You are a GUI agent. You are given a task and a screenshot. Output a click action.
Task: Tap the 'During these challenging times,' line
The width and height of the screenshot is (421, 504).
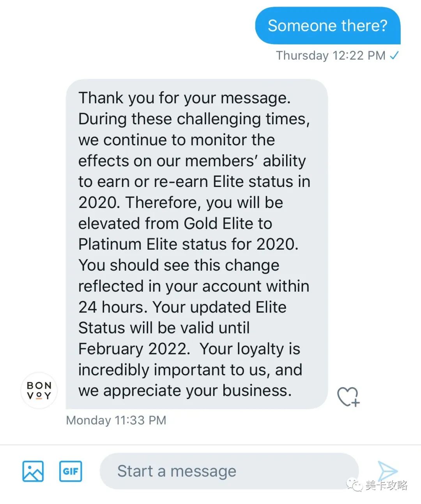click(x=194, y=119)
